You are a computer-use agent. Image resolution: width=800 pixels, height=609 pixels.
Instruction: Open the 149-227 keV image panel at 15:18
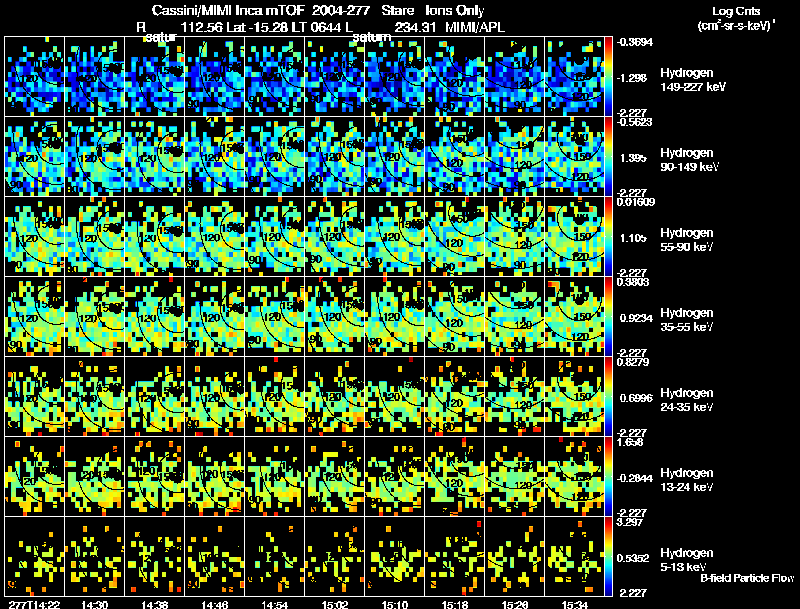[x=455, y=77]
